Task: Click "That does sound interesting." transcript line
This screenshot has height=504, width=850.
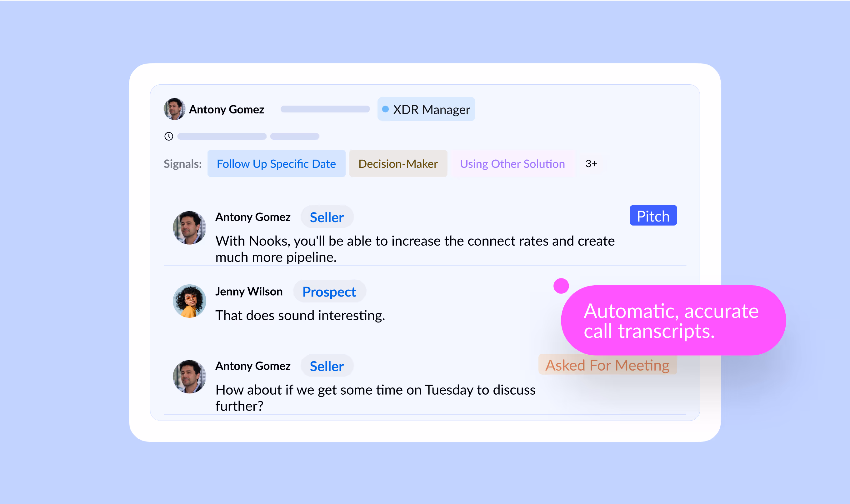Action: [300, 316]
